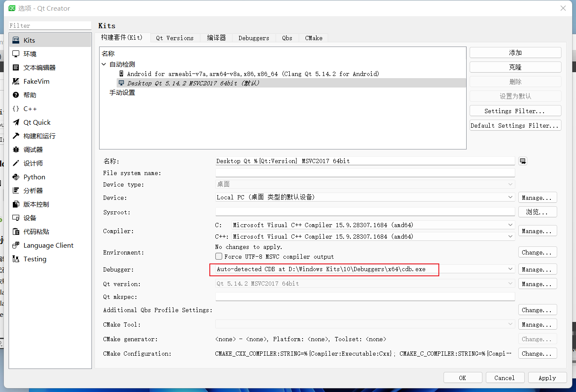Select the 设备 devices icon
Image resolution: width=576 pixels, height=392 pixels.
click(16, 218)
